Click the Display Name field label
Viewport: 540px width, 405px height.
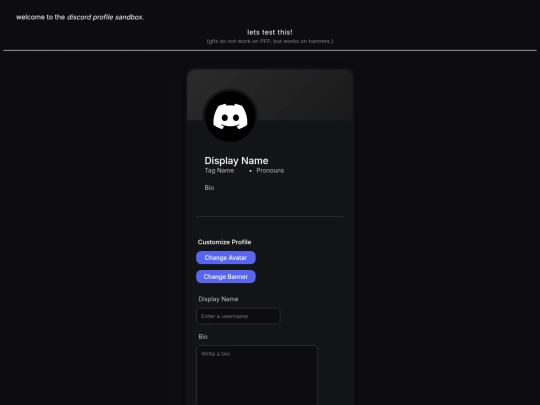click(218, 299)
